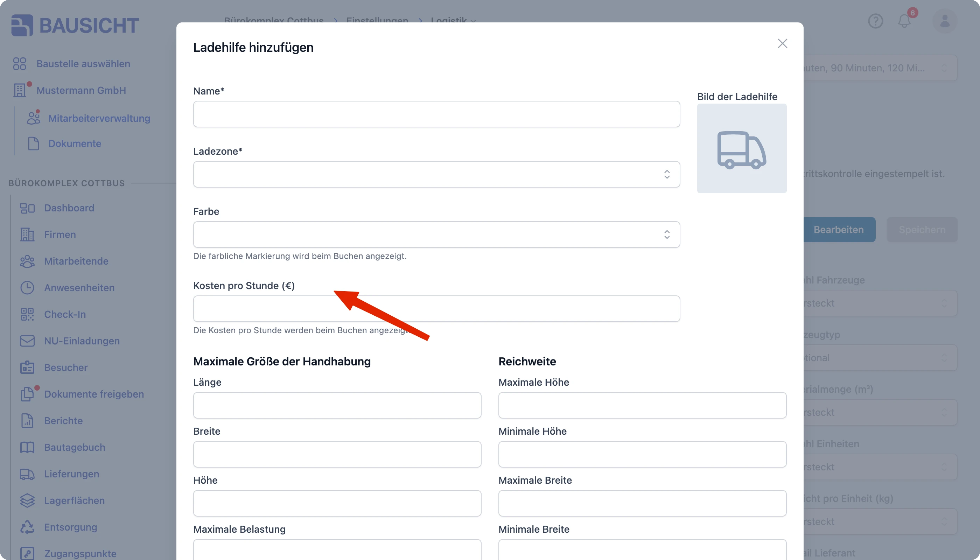Open Zugangspunkte section
The width and height of the screenshot is (980, 560).
(x=80, y=553)
